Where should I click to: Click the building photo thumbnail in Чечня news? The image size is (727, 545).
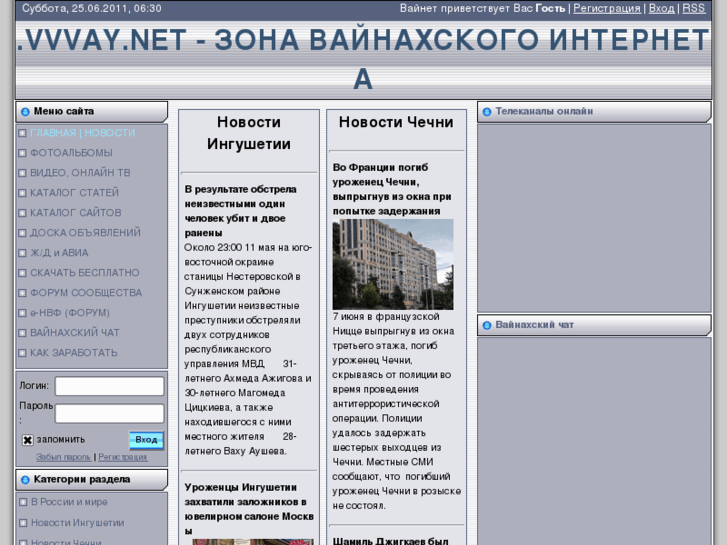click(x=393, y=264)
